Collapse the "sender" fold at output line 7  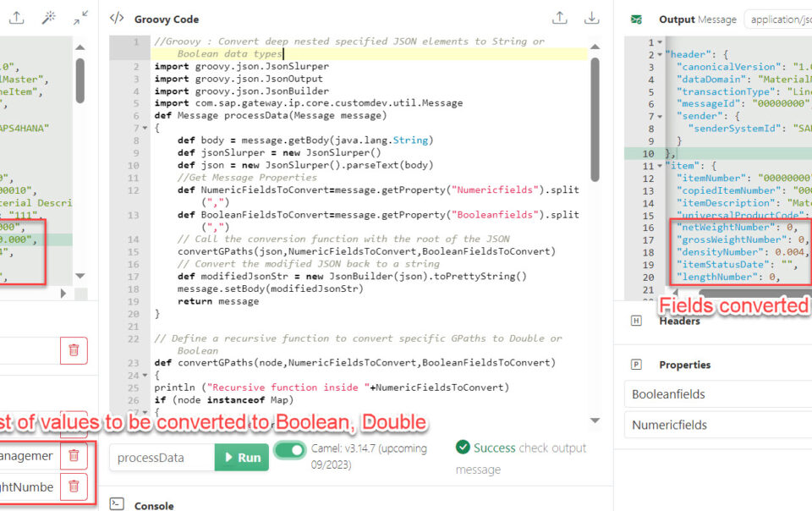click(x=660, y=117)
